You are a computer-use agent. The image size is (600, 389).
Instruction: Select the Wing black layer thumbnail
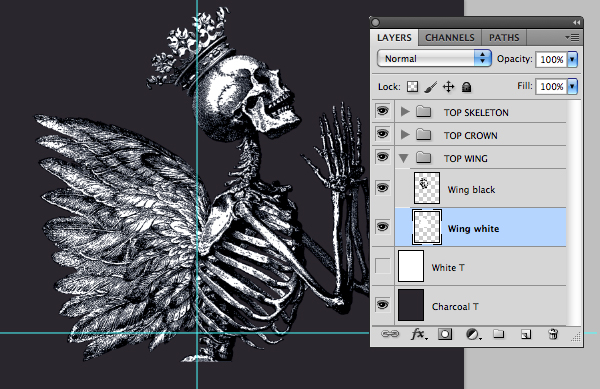click(427, 188)
